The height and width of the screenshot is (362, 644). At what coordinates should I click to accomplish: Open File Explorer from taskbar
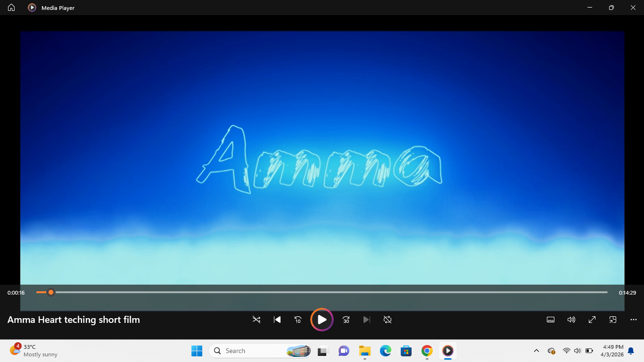point(364,351)
